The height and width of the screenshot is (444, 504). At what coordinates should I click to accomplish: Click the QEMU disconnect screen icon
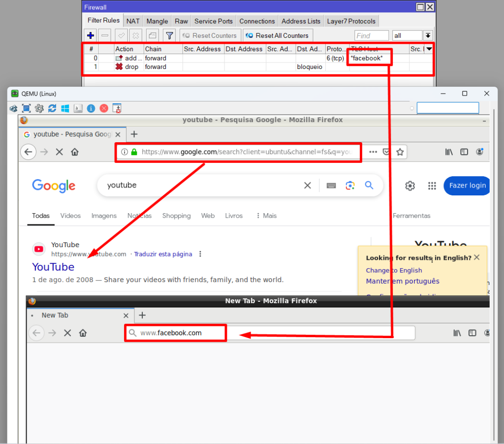point(117,108)
